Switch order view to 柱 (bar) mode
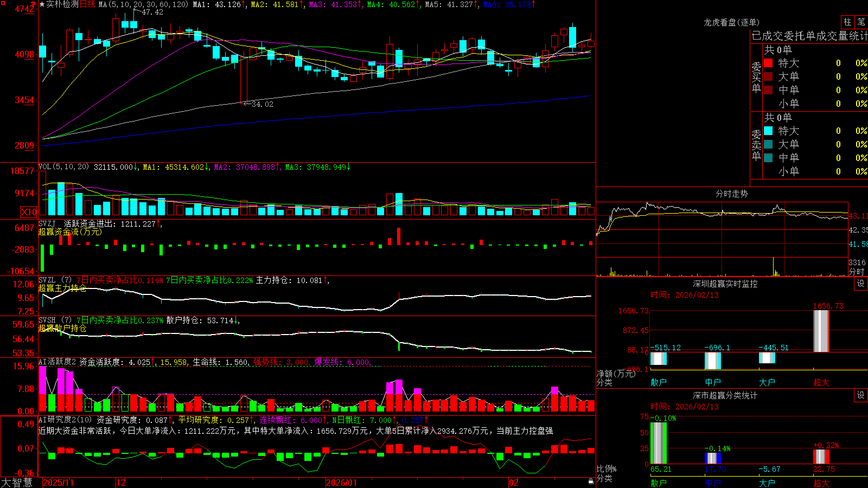 pos(847,22)
